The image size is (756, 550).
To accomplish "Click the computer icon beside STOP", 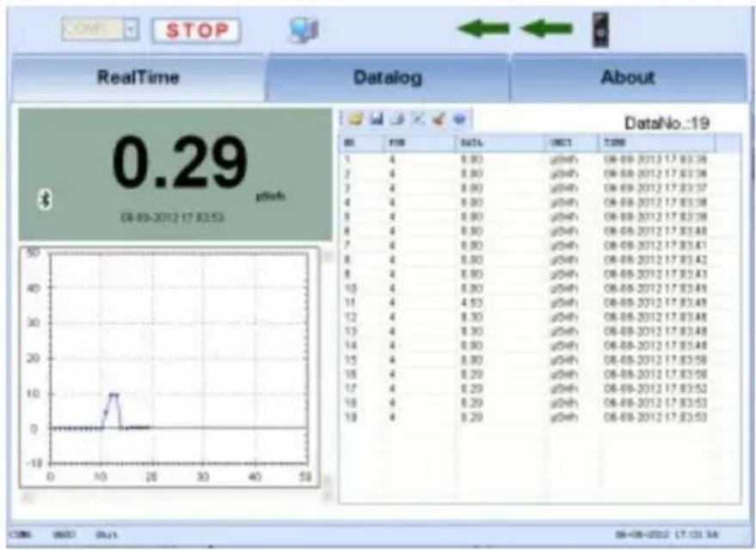I will click(x=304, y=31).
